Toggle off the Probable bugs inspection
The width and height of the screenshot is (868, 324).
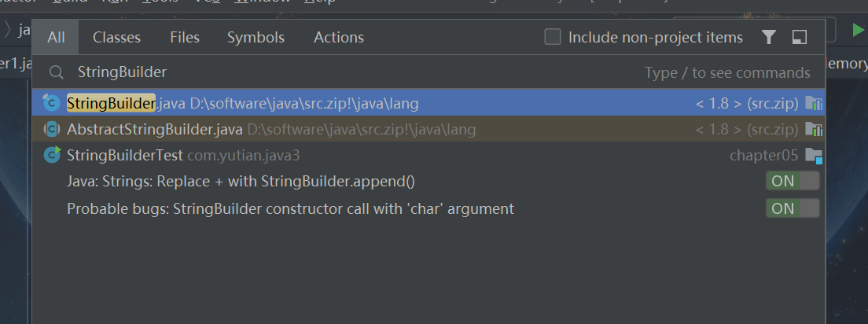click(793, 208)
